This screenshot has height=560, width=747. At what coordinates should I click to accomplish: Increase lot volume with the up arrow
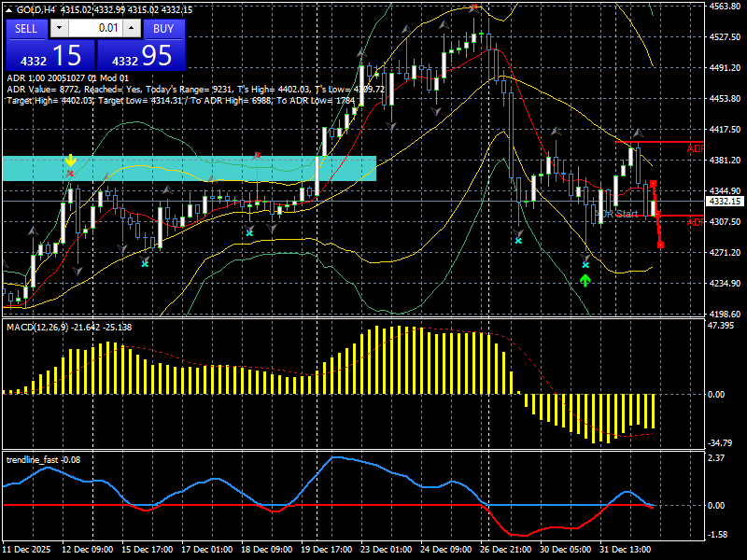coord(132,29)
